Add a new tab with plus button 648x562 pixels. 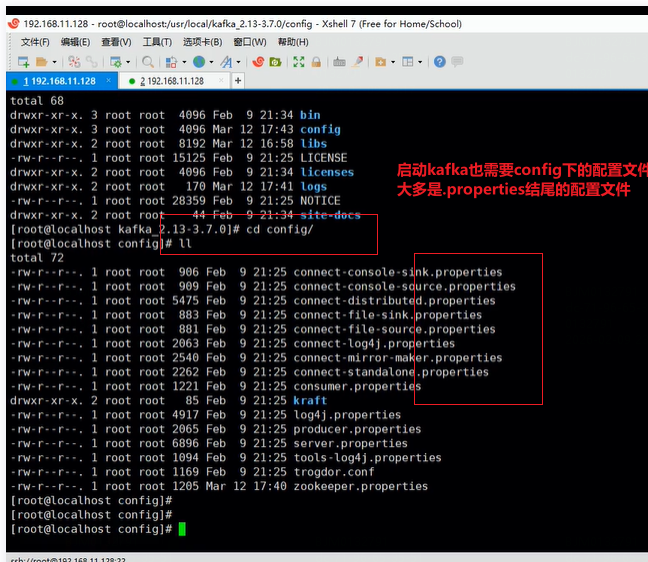(x=238, y=81)
